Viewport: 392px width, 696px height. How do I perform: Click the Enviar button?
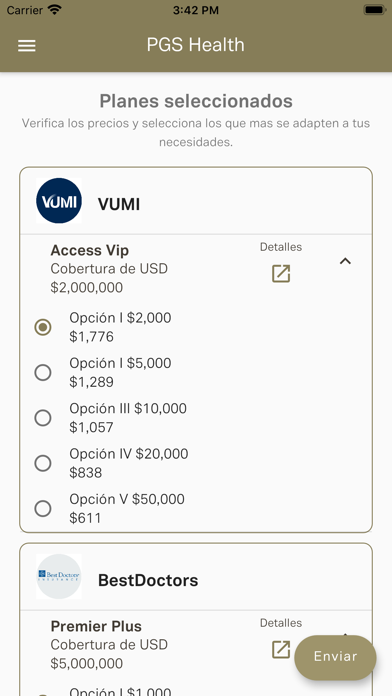coord(335,657)
